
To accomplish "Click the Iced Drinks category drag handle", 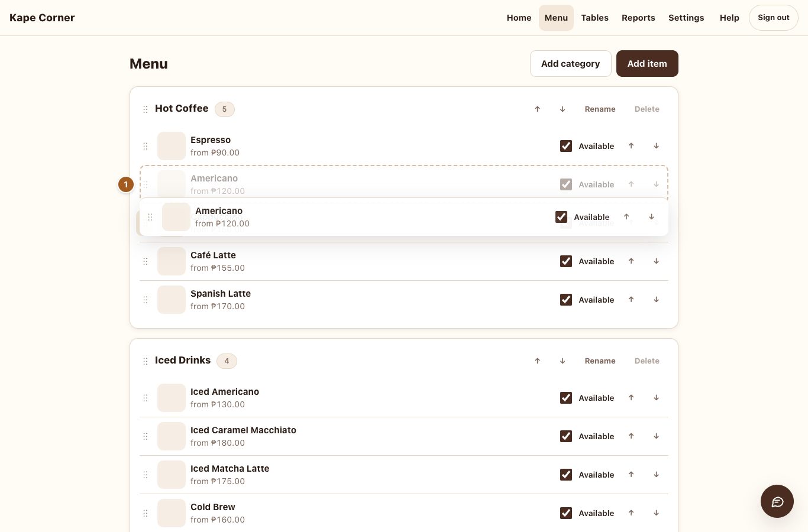I will coord(146,361).
